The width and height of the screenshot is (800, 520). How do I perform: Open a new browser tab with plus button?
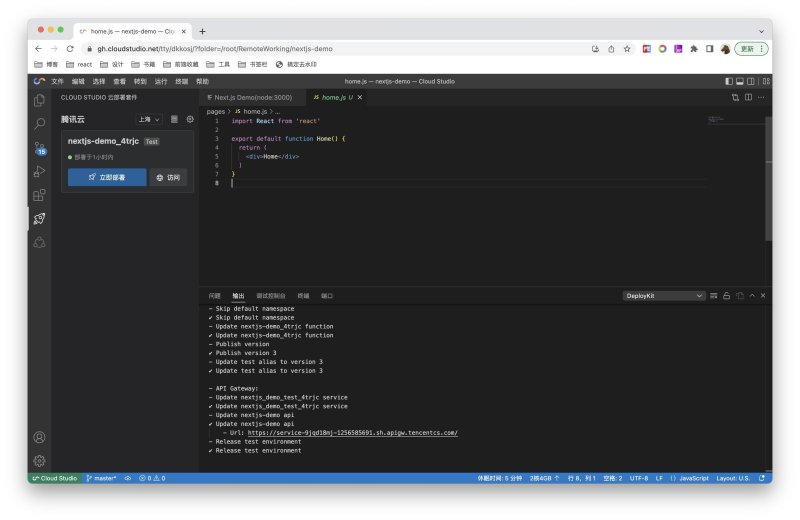tap(202, 31)
